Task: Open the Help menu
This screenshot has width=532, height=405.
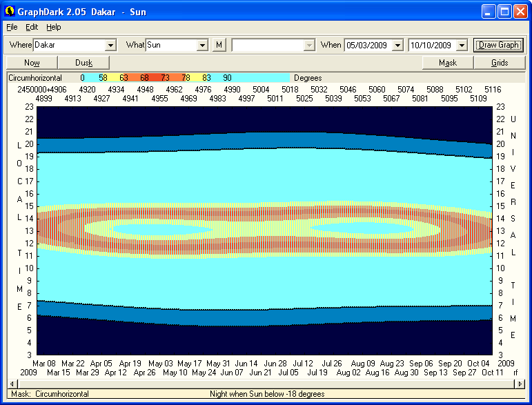Action: pos(54,27)
